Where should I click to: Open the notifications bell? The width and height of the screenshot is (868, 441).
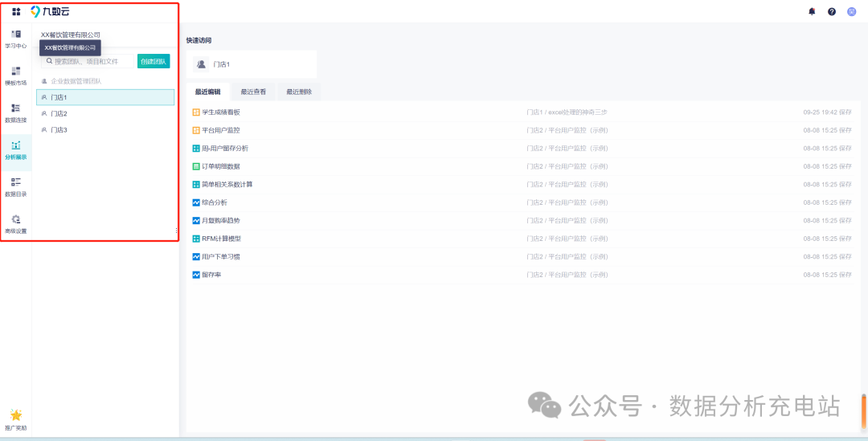click(x=812, y=11)
